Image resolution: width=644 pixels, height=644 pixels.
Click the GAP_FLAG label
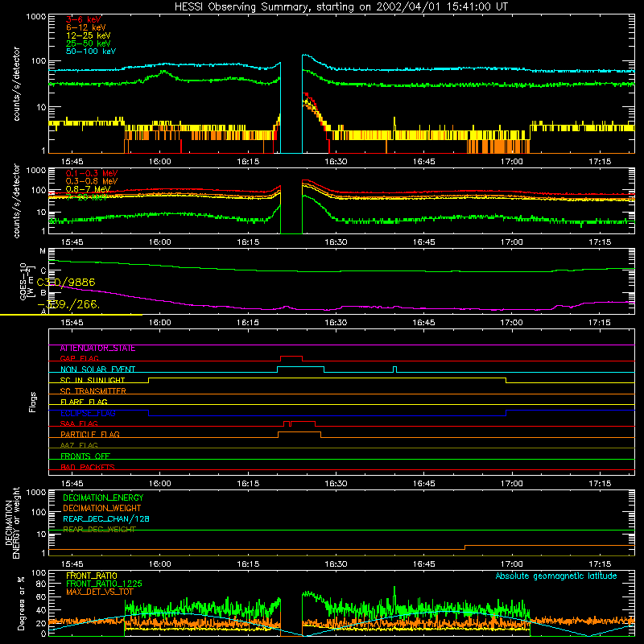coord(79,358)
